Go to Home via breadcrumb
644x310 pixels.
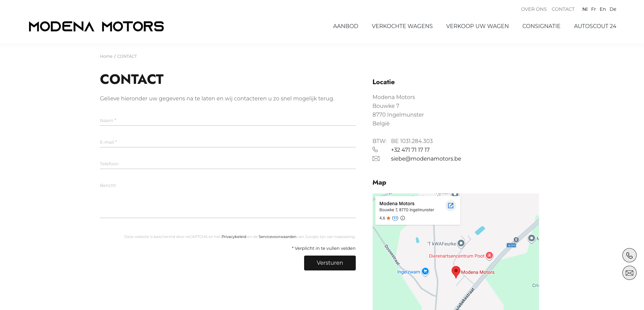(x=106, y=56)
